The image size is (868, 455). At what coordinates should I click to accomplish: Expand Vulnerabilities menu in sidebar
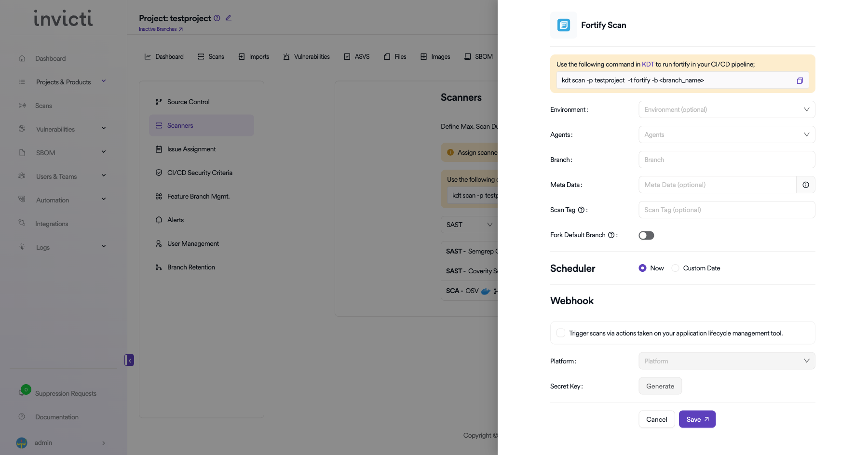coord(104,128)
